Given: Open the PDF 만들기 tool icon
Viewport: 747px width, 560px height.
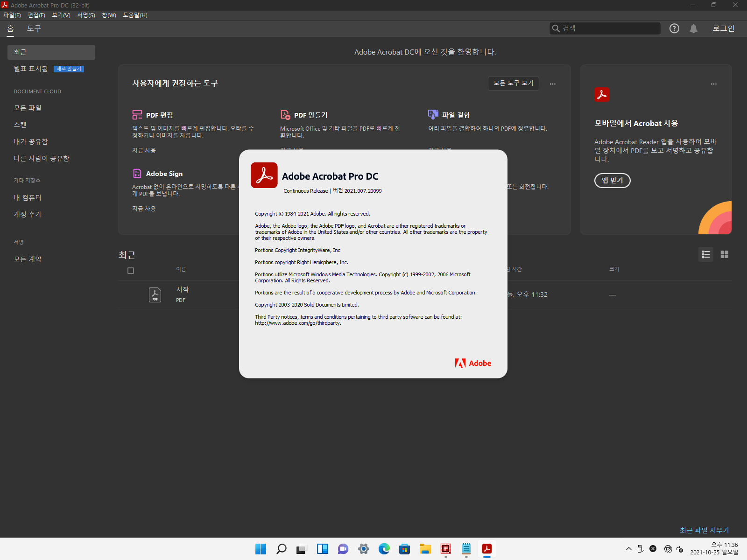Looking at the screenshot, I should pyautogui.click(x=285, y=115).
